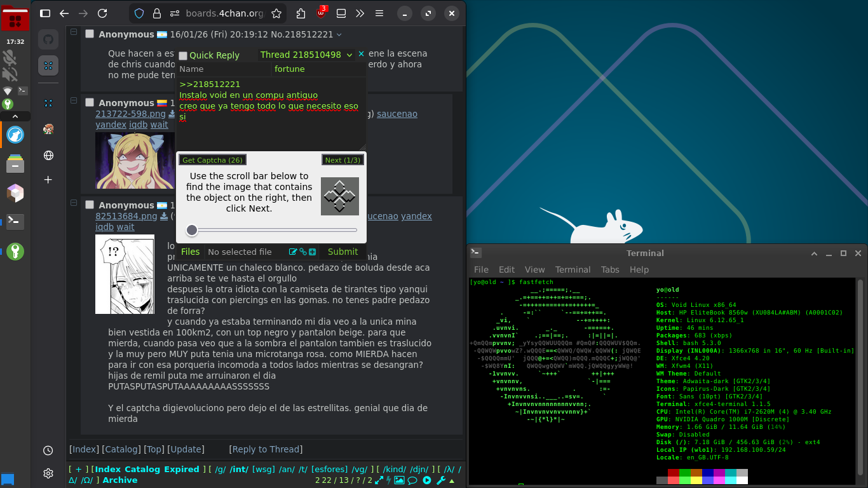
Task: Collapse the post containing 213722-598.png
Action: (74, 100)
